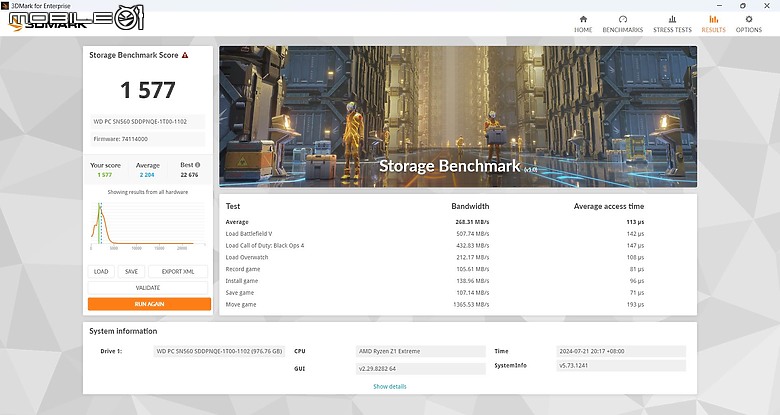Click the System information heading
The width and height of the screenshot is (780, 415).
(123, 331)
